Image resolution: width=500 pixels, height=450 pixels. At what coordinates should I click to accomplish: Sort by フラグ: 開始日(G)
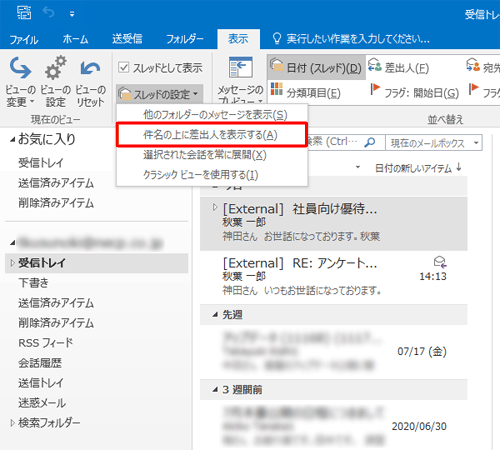coord(415,92)
